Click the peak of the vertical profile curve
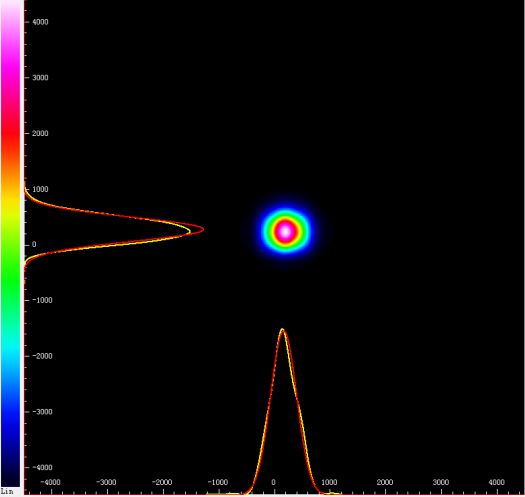The height and width of the screenshot is (497, 525). 203,229
